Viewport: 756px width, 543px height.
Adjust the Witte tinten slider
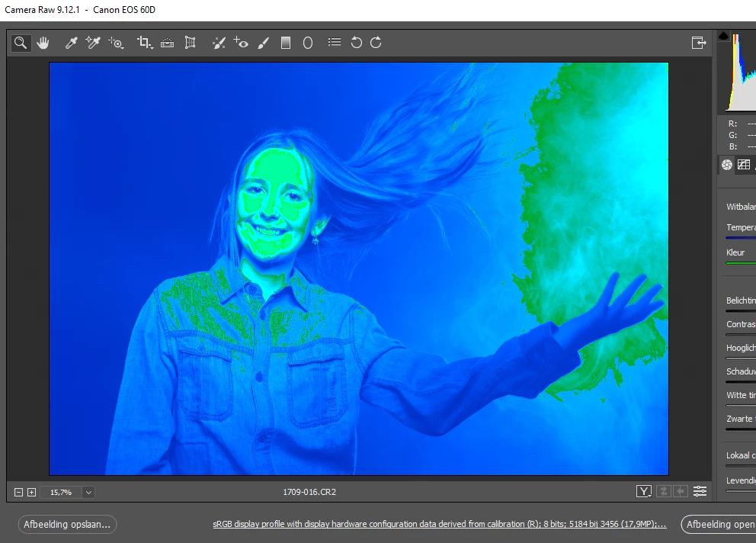[x=741, y=406]
